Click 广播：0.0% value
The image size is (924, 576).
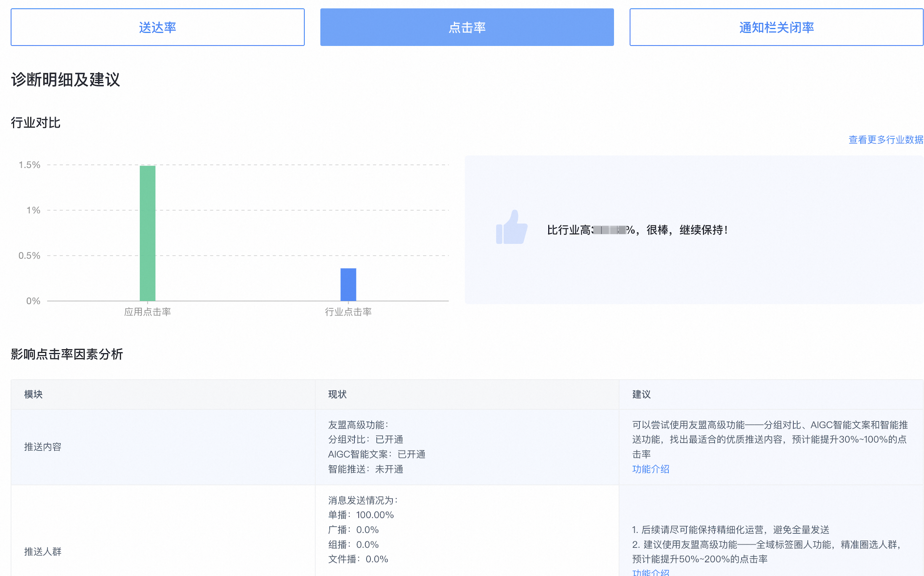(353, 530)
